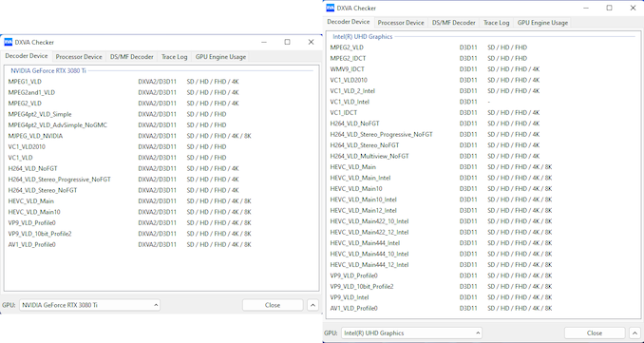644x343 pixels.
Task: Open GPU Engine Usage tab in NVIDIA window
Action: tap(220, 57)
